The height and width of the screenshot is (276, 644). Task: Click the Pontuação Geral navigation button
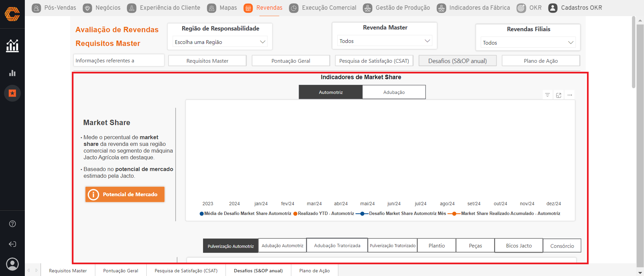291,61
